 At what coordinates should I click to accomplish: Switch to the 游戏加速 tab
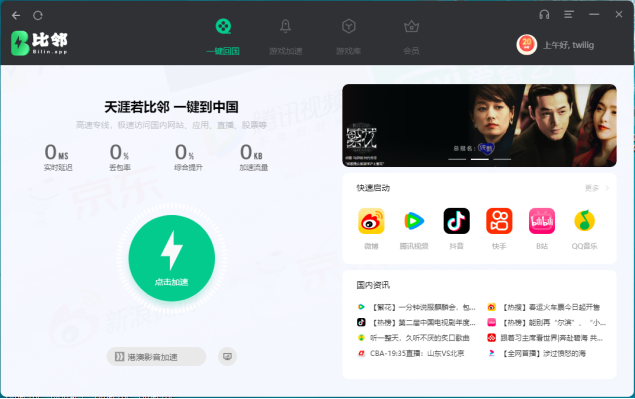tap(286, 37)
